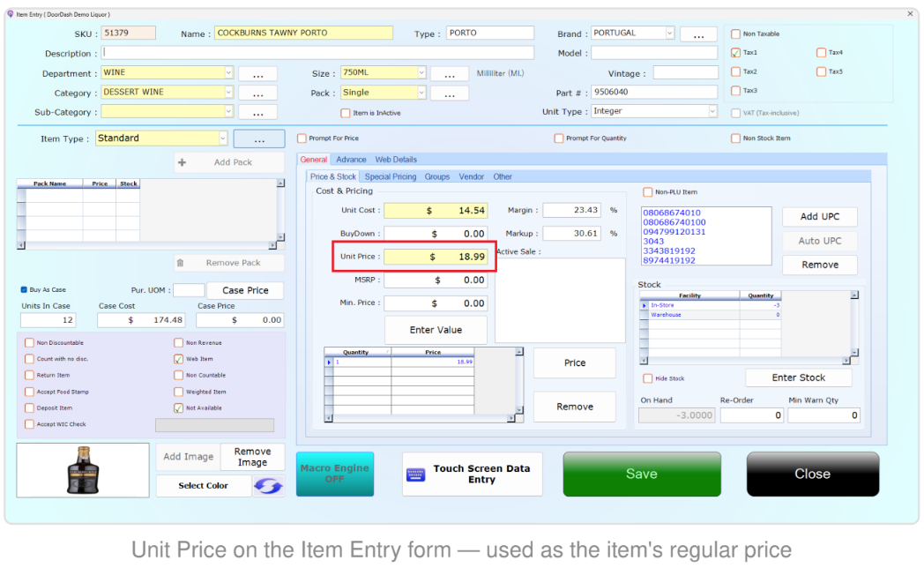The height and width of the screenshot is (568, 924).
Task: Click the bottle product image thumbnail
Action: pos(83,470)
